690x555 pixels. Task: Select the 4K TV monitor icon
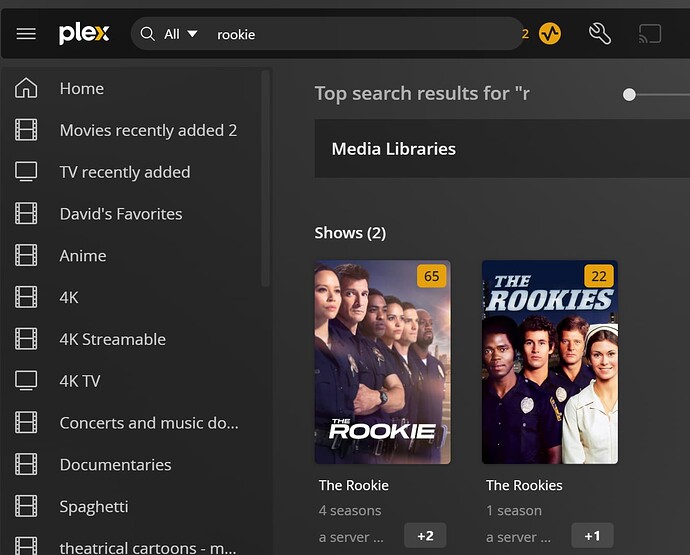click(x=26, y=381)
